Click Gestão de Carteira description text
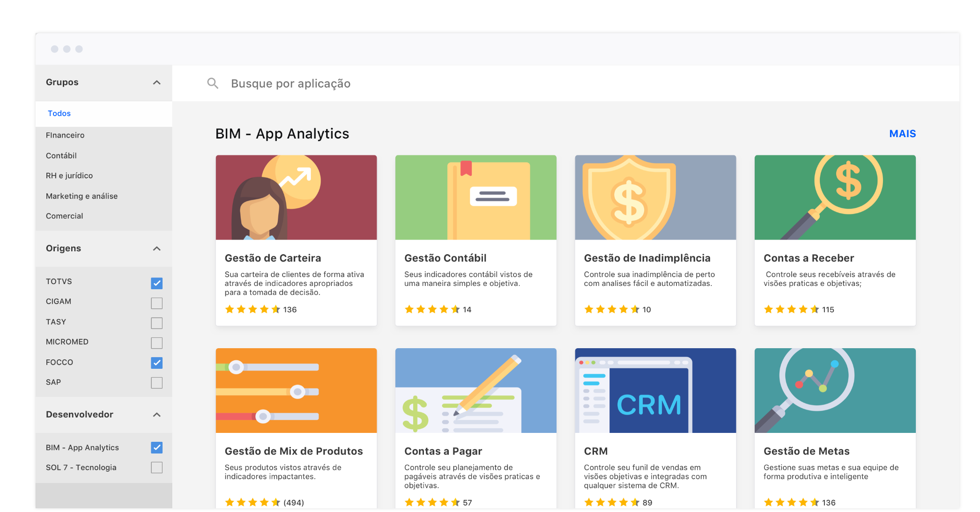This screenshot has height=512, width=980. 294,283
